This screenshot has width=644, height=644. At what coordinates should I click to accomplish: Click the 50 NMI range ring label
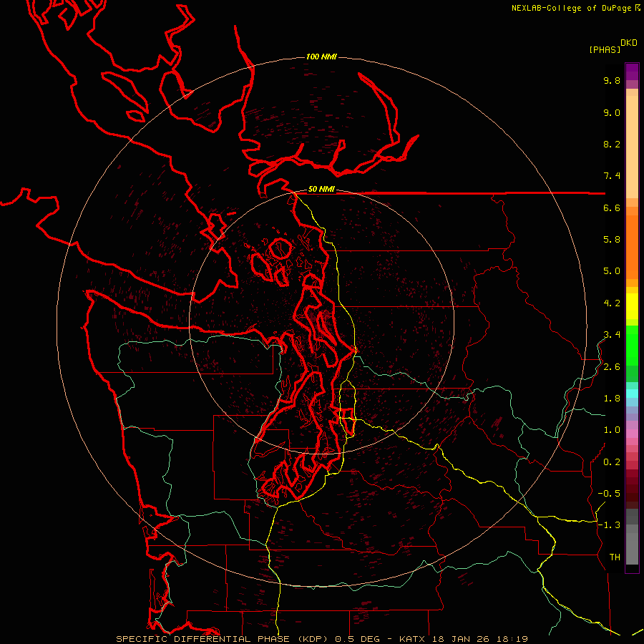(x=321, y=190)
